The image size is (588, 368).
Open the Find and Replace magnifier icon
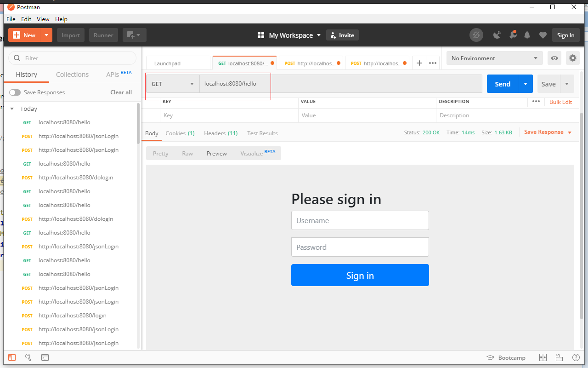tap(28, 357)
